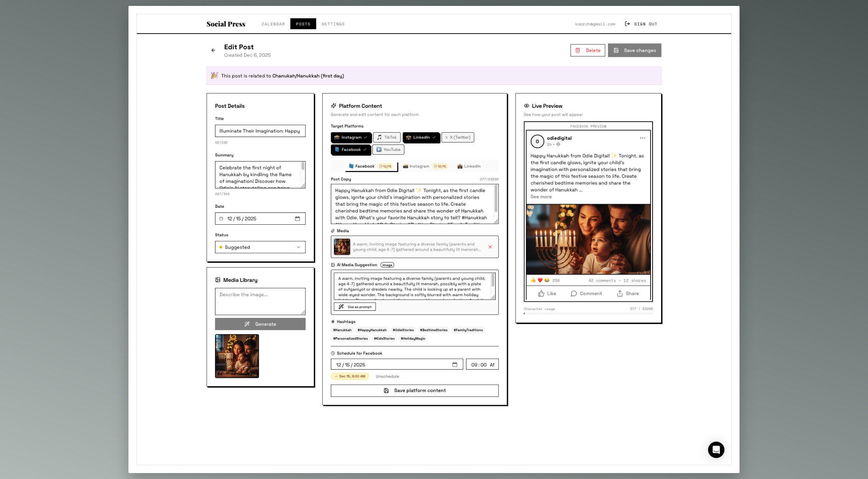The width and height of the screenshot is (868, 479).
Task: Click the Save changes disk icon
Action: 617,50
